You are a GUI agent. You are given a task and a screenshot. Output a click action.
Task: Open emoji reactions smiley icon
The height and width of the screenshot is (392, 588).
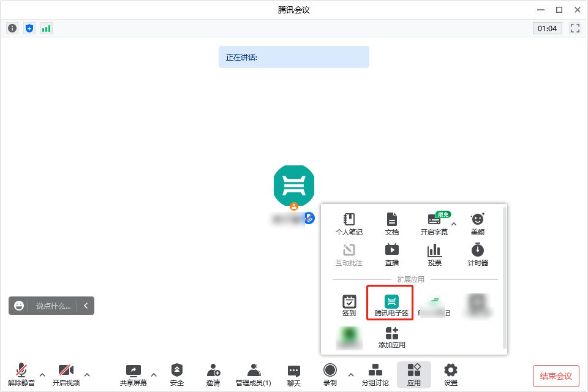click(19, 306)
